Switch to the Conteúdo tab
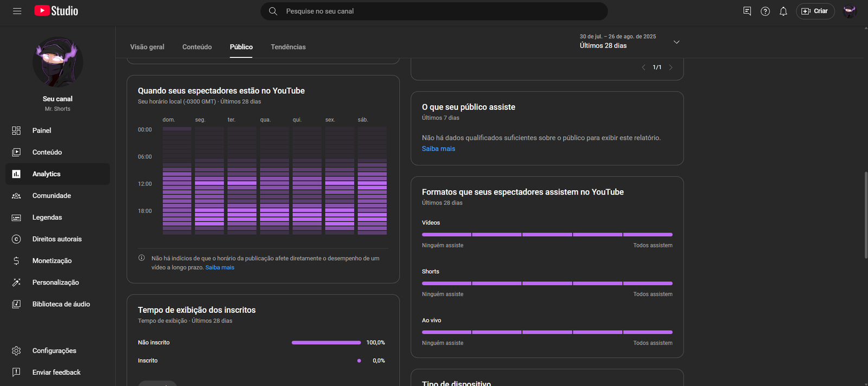This screenshot has width=868, height=386. pos(197,47)
